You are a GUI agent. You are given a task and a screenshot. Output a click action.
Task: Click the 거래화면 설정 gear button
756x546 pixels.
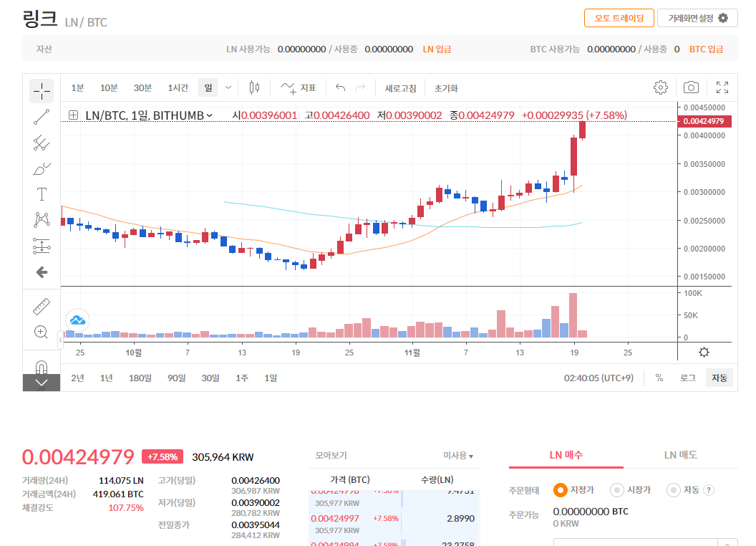tap(697, 19)
